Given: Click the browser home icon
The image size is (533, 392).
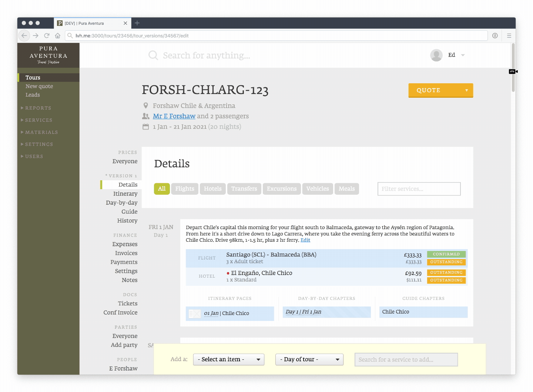Looking at the screenshot, I should (x=58, y=36).
